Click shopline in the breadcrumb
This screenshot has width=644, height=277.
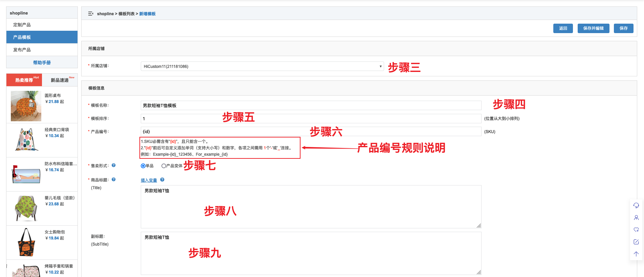click(105, 14)
